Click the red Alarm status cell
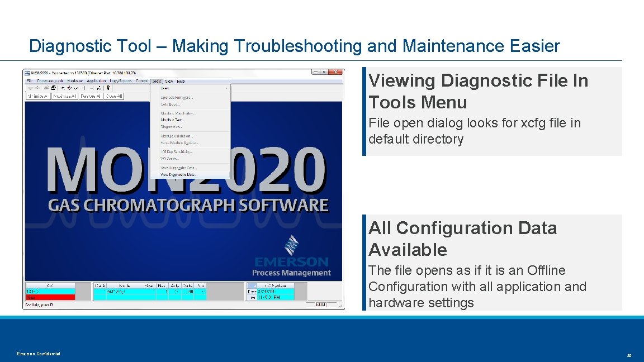Viewport: 644px width, 362px height. (50, 297)
